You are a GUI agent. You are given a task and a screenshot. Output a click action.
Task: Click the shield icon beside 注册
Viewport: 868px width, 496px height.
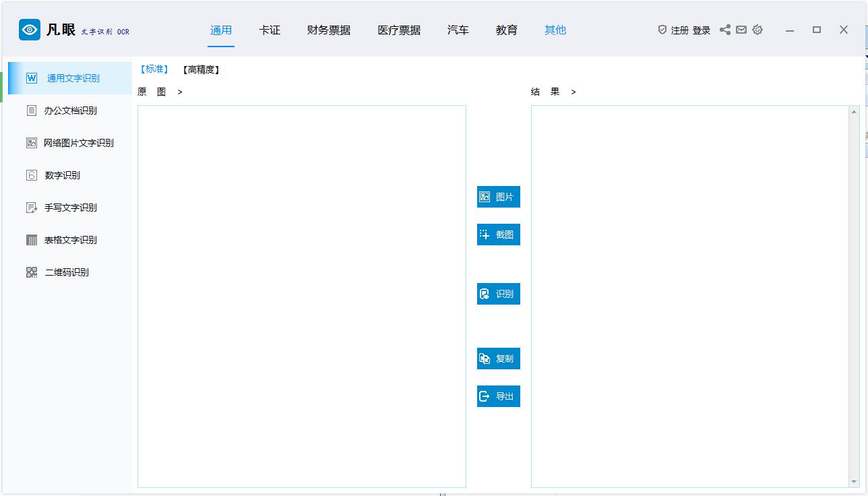(662, 30)
